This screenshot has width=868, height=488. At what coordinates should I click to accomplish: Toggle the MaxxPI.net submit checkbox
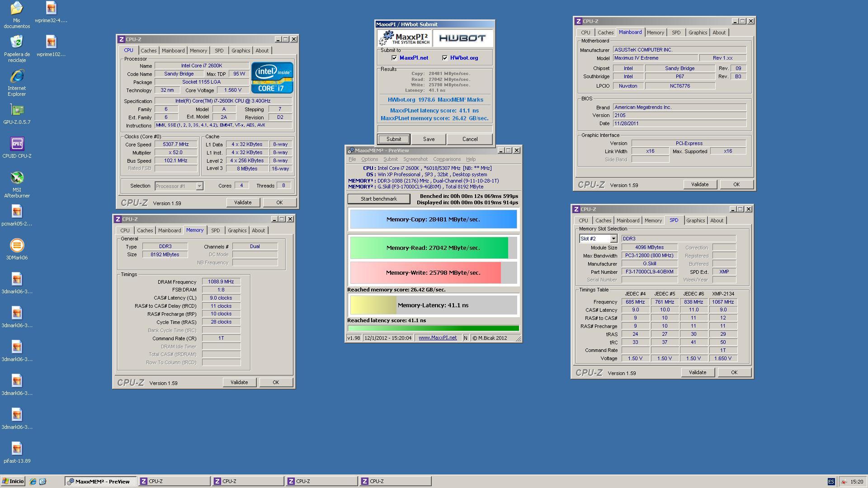394,58
